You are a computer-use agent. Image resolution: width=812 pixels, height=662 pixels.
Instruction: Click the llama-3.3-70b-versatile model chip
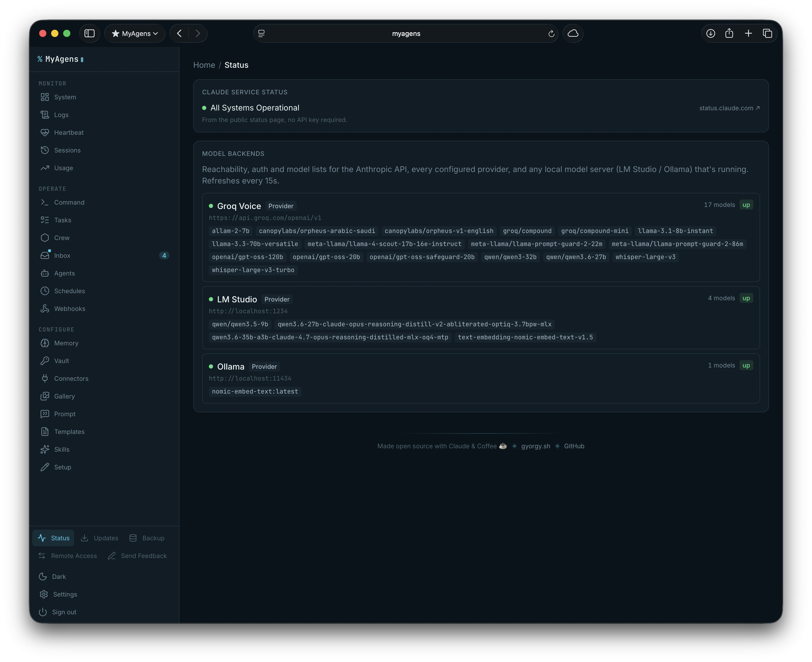(x=255, y=244)
